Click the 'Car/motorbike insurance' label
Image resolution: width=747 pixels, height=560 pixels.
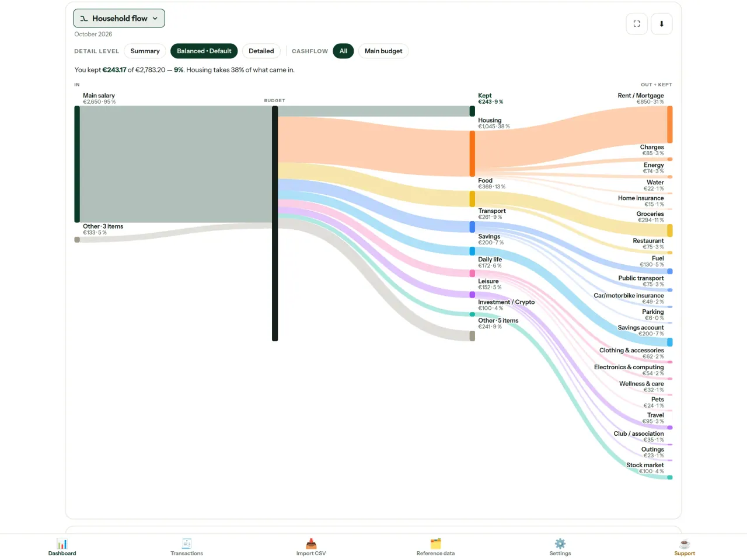point(629,296)
